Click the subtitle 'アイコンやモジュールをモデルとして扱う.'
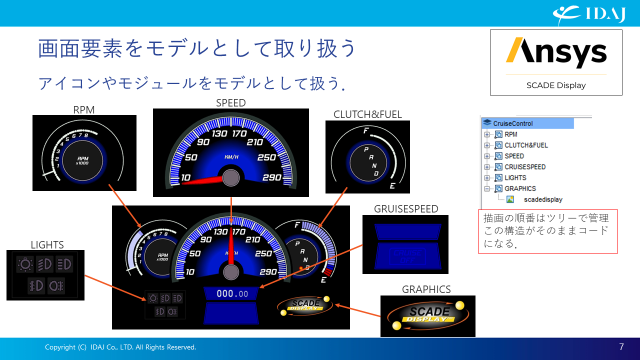Viewport: 640px width, 360px height. click(192, 83)
